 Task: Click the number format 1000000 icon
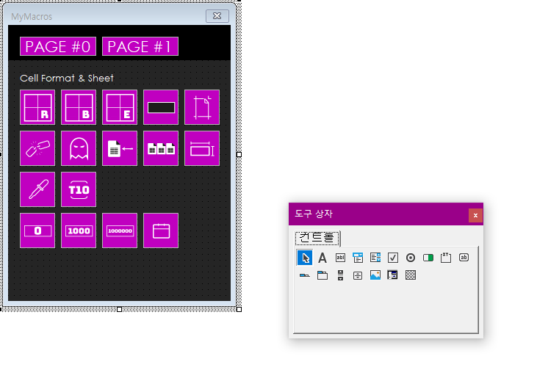coord(120,231)
